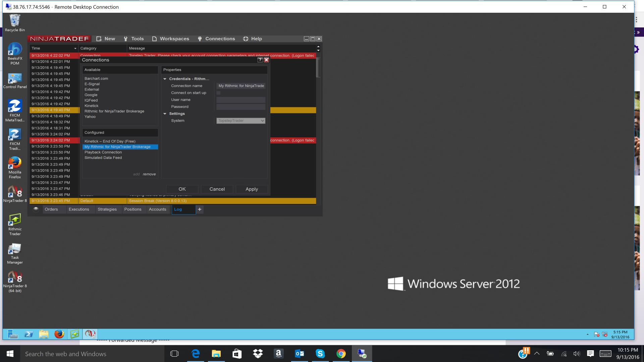Click into the User name field
644x362 pixels.
coord(241,100)
